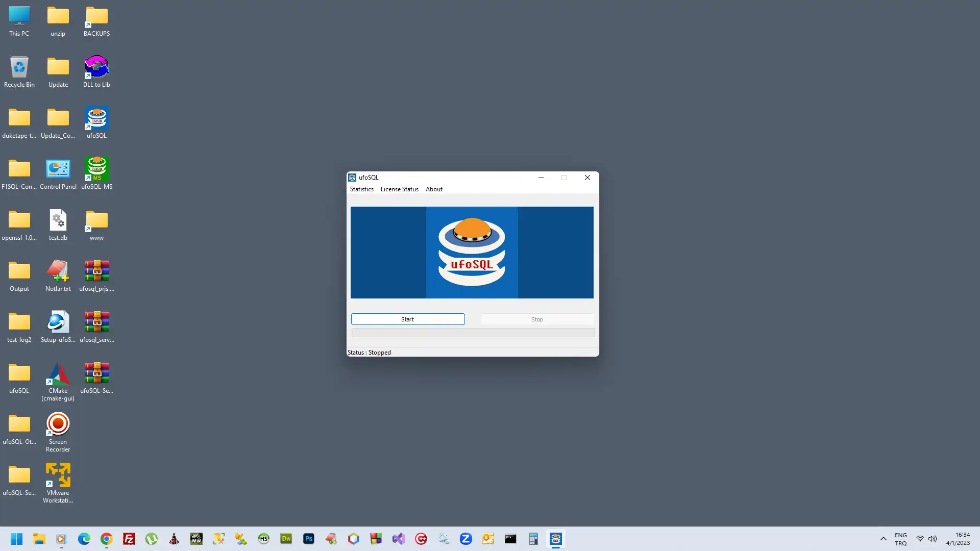Toggle ufoSQL service running state
Image resolution: width=980 pixels, height=551 pixels.
pos(406,318)
